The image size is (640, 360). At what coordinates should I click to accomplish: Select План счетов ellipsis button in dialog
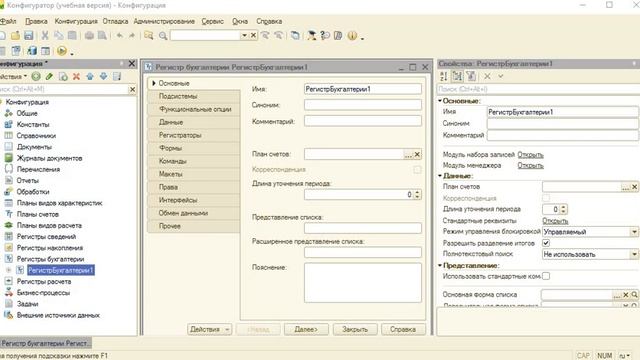(x=408, y=155)
